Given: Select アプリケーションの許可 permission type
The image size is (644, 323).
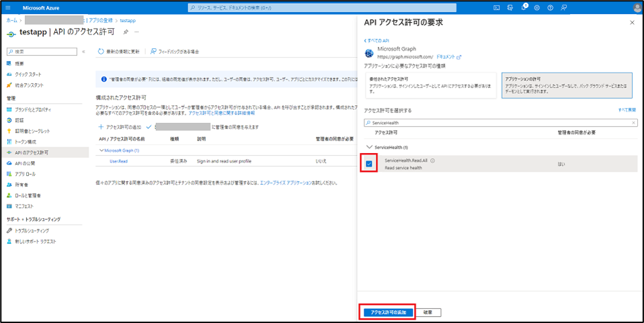Looking at the screenshot, I should coord(567,86).
